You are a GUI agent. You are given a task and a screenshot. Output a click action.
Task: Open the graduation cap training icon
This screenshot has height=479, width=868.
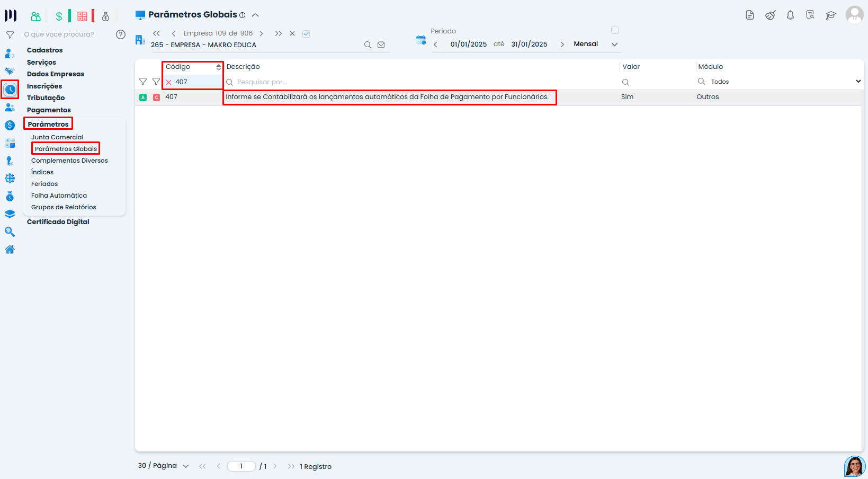[x=830, y=15]
